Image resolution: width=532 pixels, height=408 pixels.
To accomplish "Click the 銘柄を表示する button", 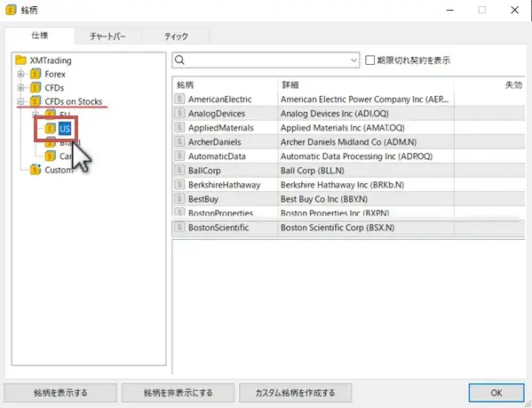I will point(60,393).
